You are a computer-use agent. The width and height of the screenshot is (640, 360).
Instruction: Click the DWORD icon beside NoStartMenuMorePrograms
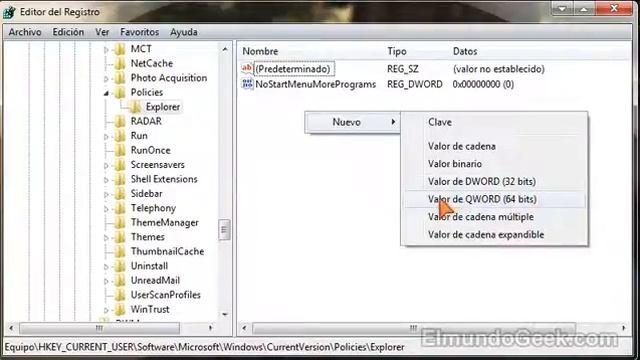click(247, 84)
